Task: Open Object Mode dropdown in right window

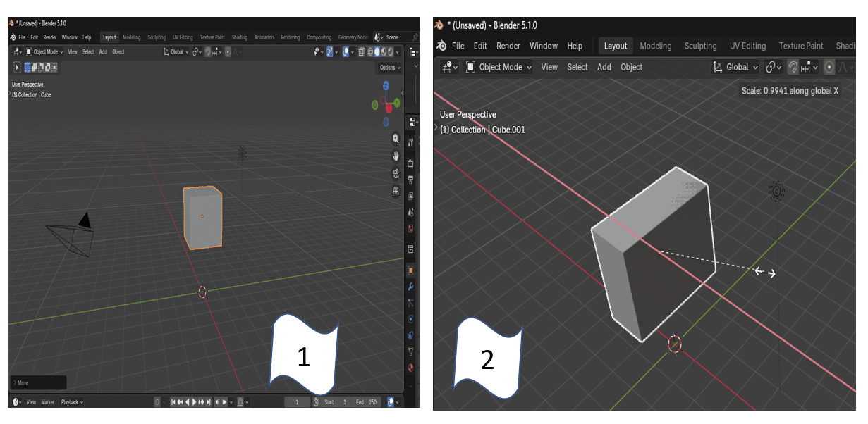Action: pyautogui.click(x=498, y=67)
